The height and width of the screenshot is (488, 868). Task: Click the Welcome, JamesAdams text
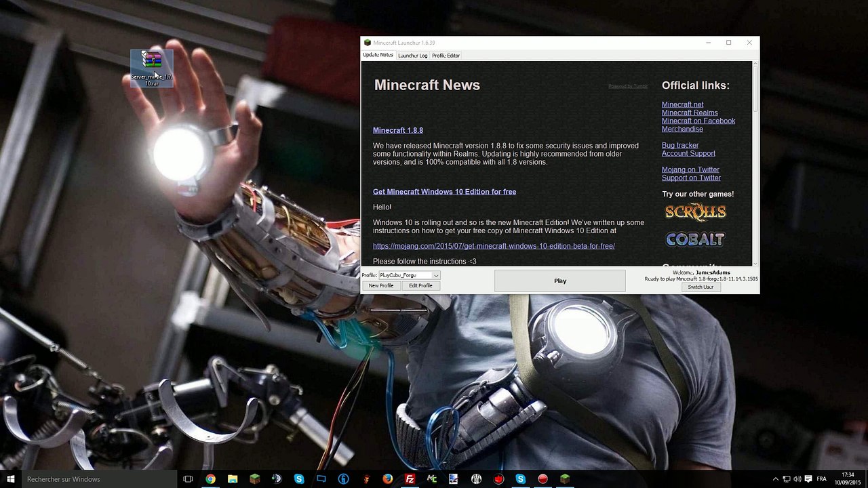coord(701,272)
